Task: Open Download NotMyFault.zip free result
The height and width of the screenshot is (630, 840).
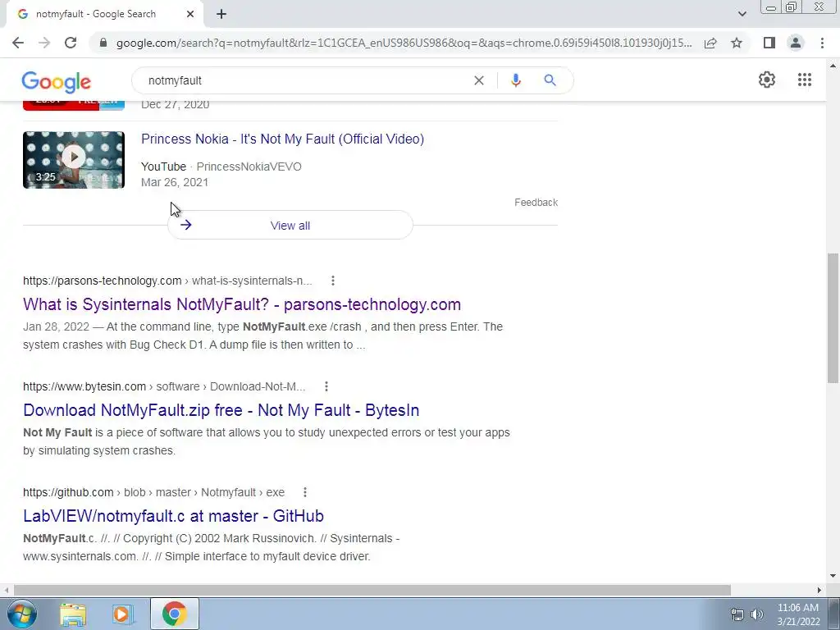Action: (221, 410)
